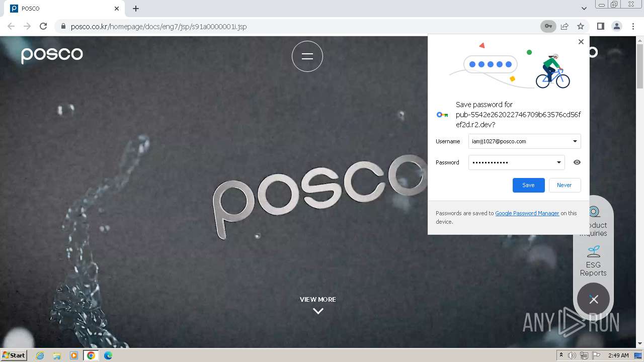The image size is (644, 362).
Task: Click the network tray icon
Action: [584, 355]
